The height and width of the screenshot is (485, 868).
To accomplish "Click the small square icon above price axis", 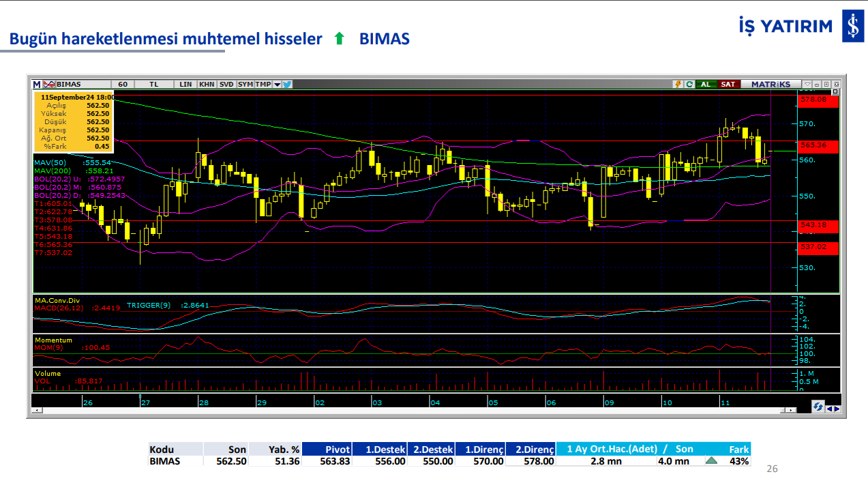I will coord(835,91).
